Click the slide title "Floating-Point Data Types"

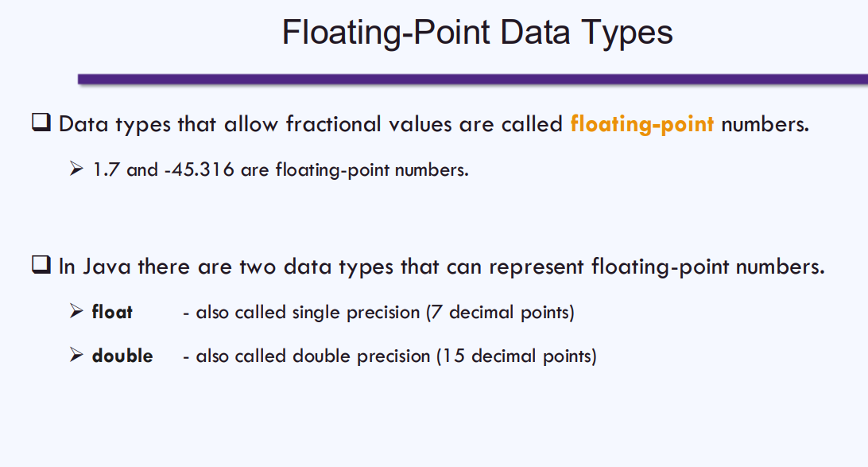tap(477, 33)
